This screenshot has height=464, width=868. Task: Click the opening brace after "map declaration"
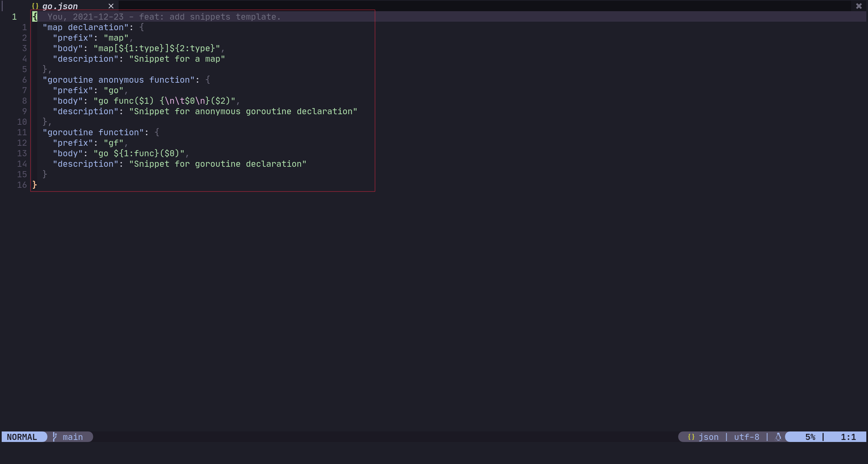pos(142,27)
